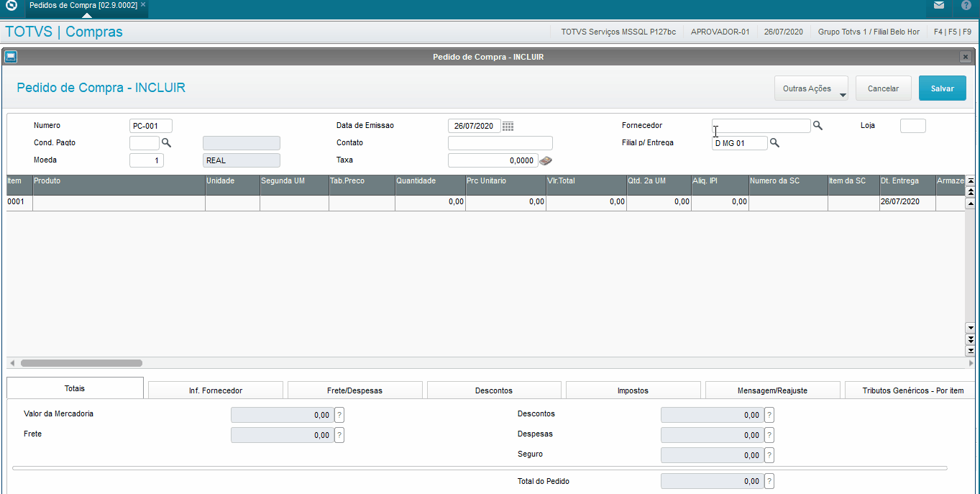The width and height of the screenshot is (980, 494).
Task: Switch to Impostos tab
Action: click(633, 390)
